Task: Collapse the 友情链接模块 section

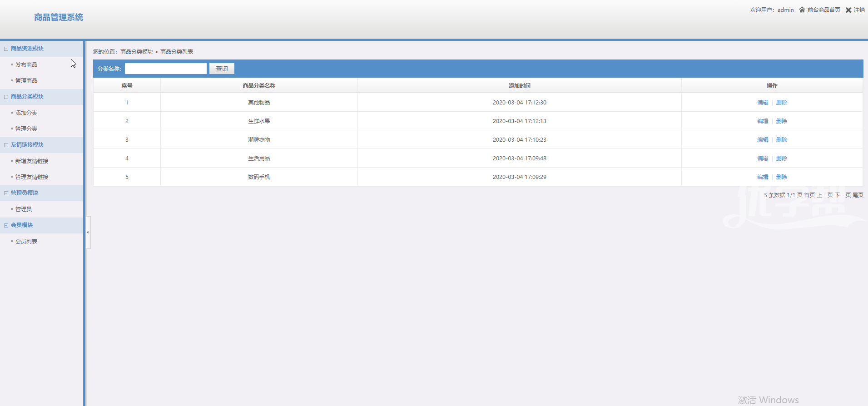Action: (6, 145)
